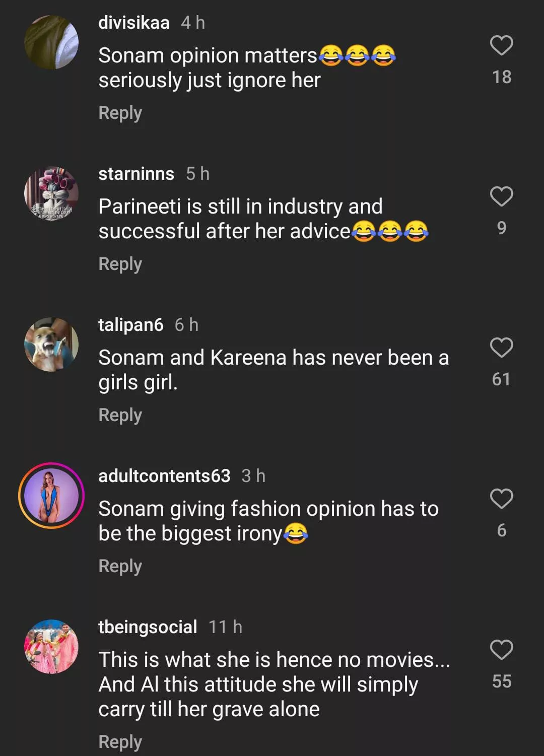The height and width of the screenshot is (756, 544).
Task: Open adultcontents63's story ring avatar
Action: pos(51,496)
